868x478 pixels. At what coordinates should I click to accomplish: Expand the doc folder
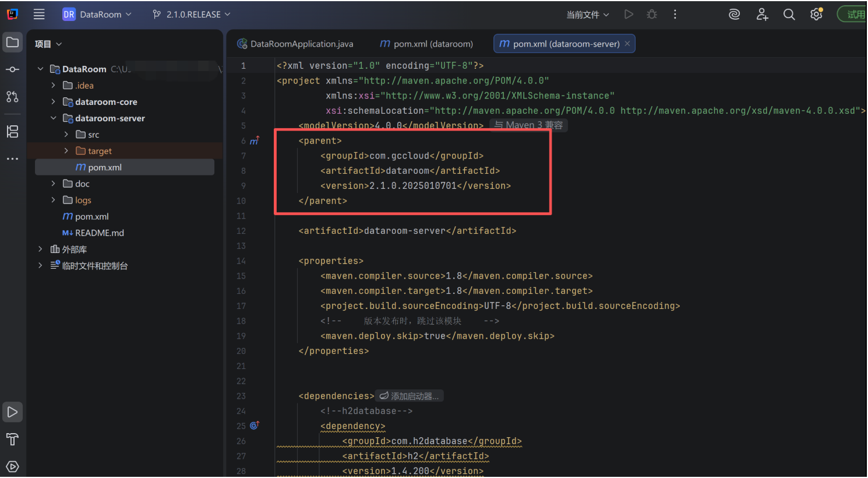pyautogui.click(x=53, y=184)
